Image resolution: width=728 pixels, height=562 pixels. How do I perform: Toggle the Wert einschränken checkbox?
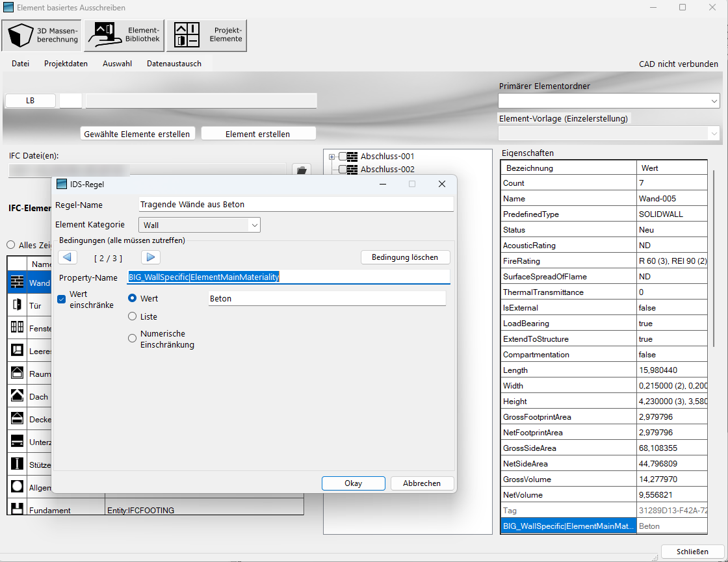(61, 300)
